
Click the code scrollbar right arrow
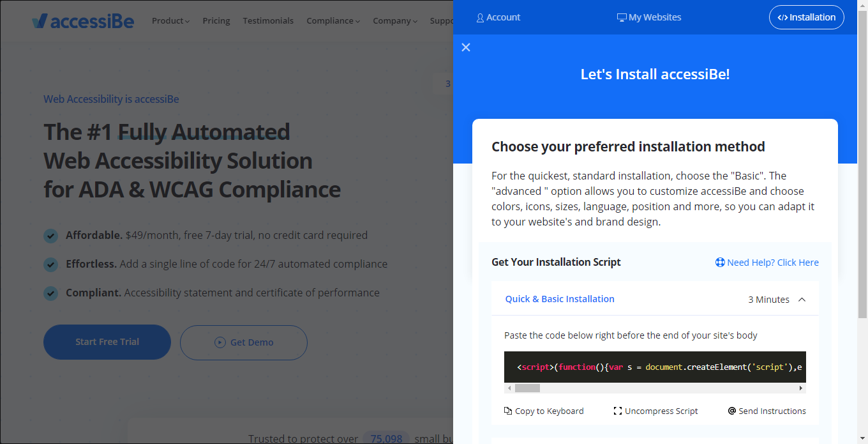click(802, 388)
